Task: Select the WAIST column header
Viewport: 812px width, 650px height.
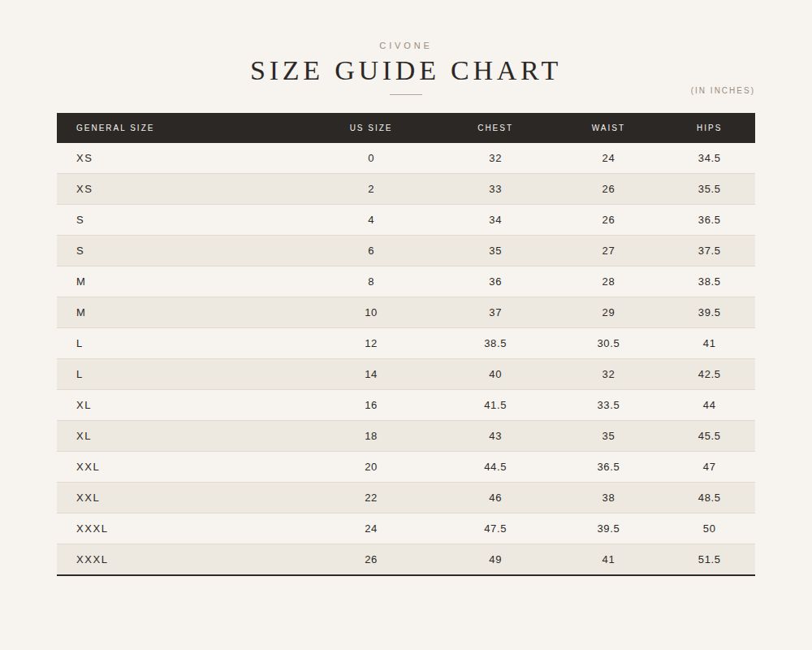Action: click(x=608, y=128)
